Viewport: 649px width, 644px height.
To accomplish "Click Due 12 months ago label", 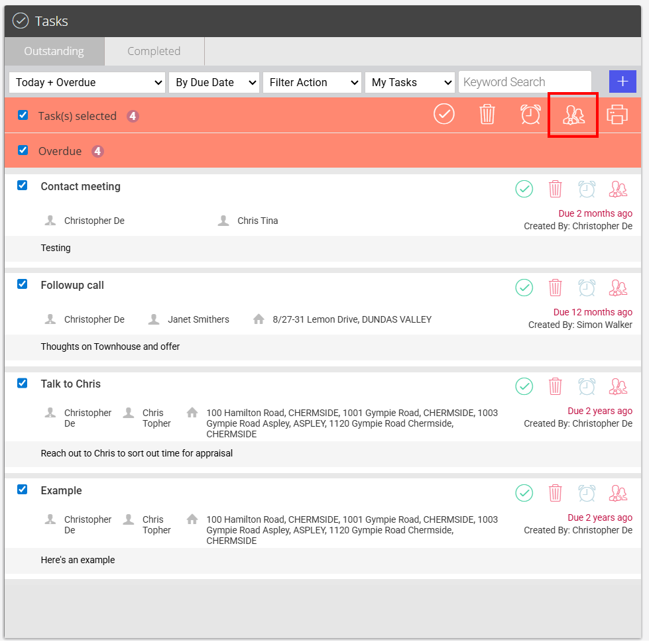I will pyautogui.click(x=593, y=312).
